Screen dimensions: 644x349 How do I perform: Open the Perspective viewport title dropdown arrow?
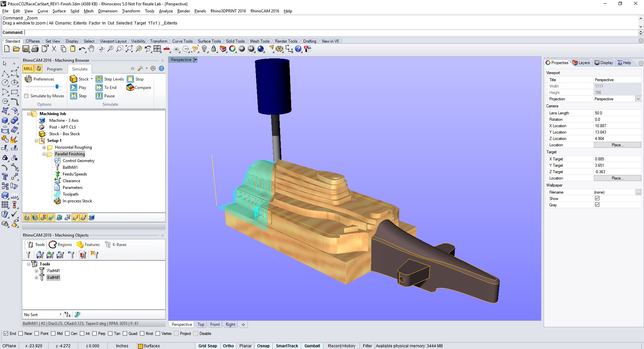(x=196, y=60)
